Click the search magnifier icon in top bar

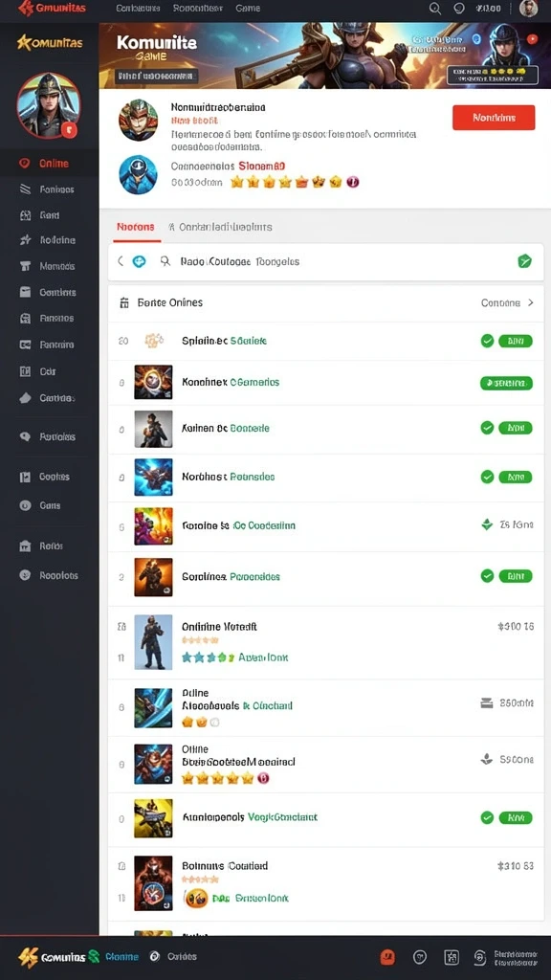coord(435,9)
